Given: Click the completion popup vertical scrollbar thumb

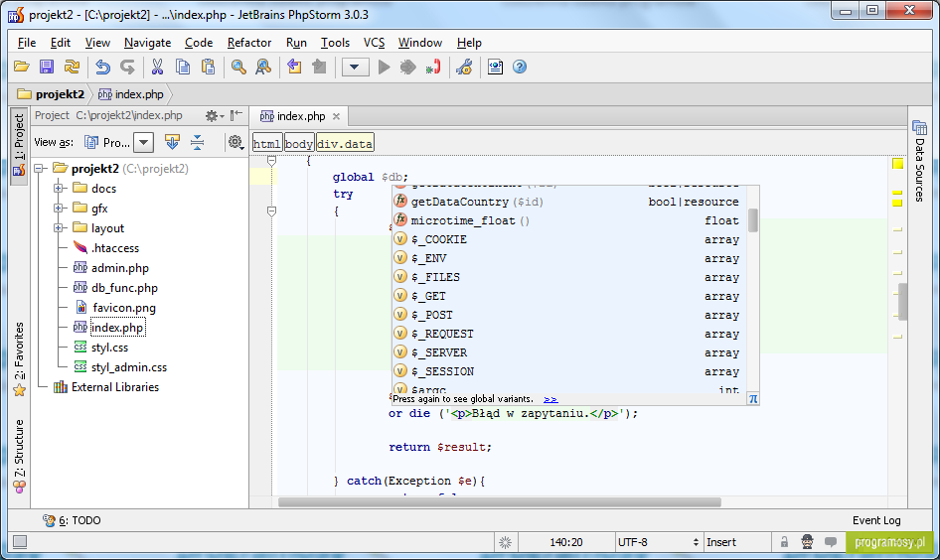Looking at the screenshot, I should (753, 219).
